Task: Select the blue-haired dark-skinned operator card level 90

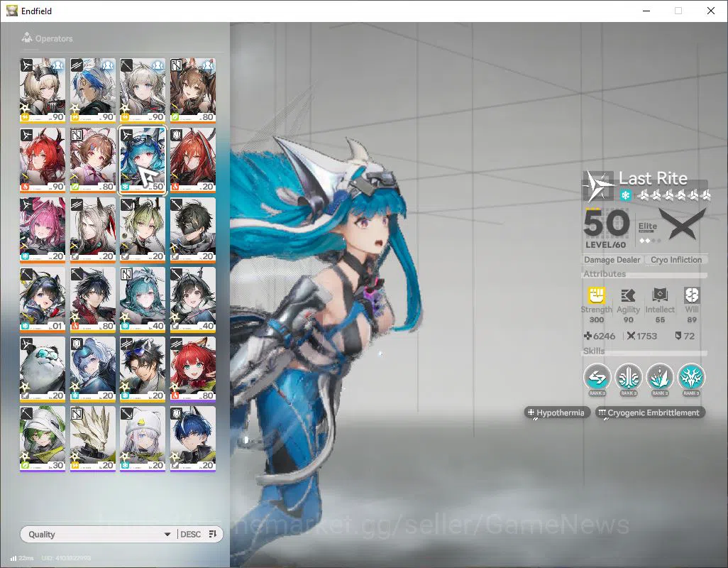Action: [92, 91]
